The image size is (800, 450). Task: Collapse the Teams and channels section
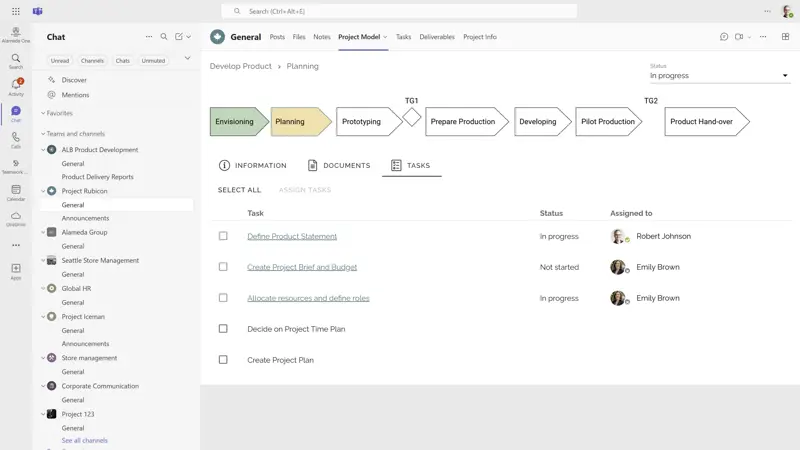click(x=43, y=134)
